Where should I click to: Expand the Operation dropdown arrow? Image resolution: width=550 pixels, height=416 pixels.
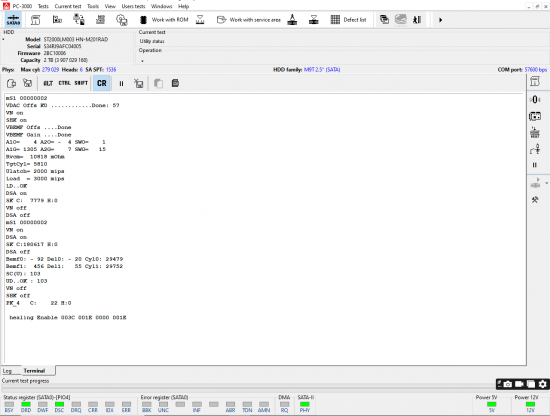pos(142,61)
